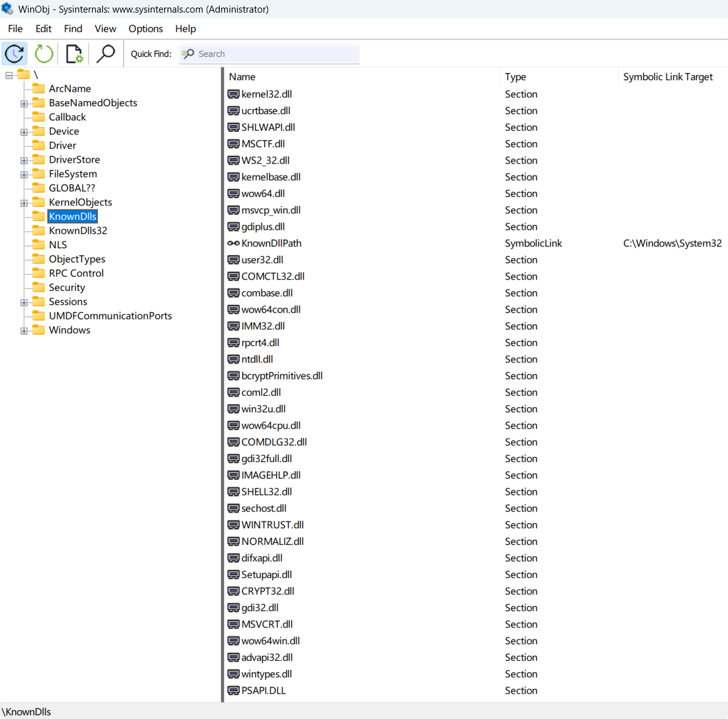Image resolution: width=728 pixels, height=719 pixels.
Task: Expand the BaseNamedObjects tree node
Action: [x=24, y=104]
